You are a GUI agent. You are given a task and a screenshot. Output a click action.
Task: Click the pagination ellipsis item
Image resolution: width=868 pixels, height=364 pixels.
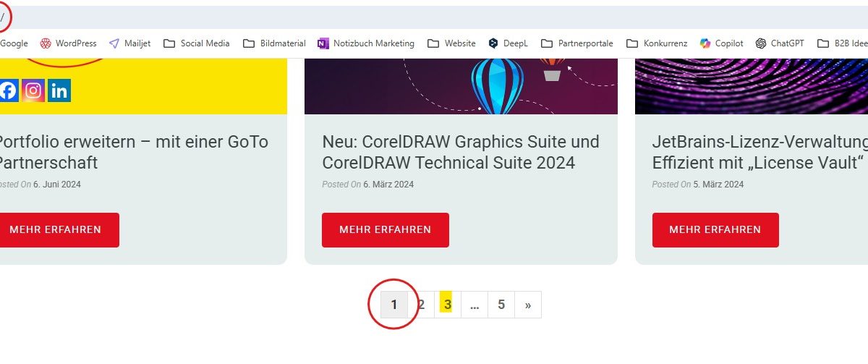[475, 305]
